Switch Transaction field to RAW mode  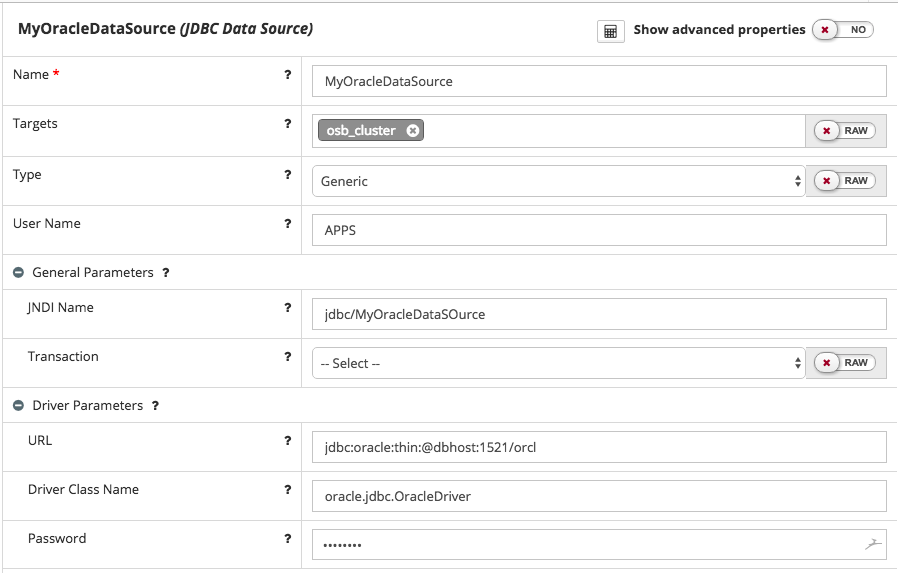coord(845,363)
